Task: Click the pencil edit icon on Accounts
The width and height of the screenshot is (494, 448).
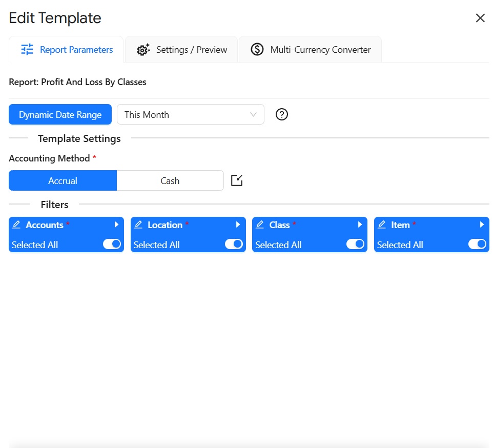Action: 16,225
